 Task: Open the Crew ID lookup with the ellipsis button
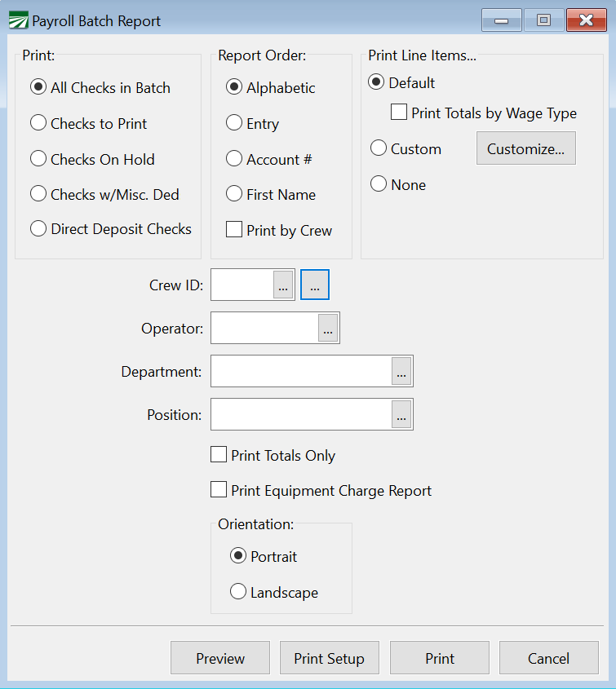click(x=283, y=285)
